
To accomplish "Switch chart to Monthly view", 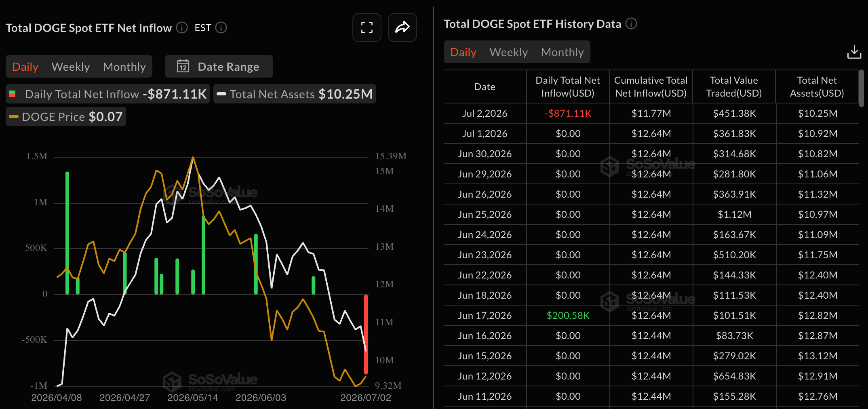I will (124, 67).
